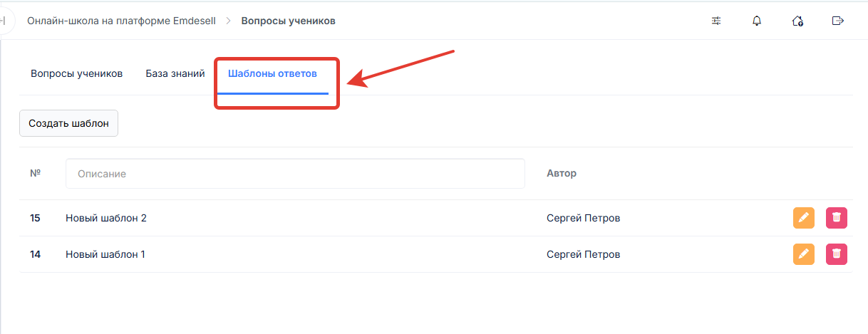Edit template 'Новый шаблон 2' with pencil icon

click(x=804, y=218)
